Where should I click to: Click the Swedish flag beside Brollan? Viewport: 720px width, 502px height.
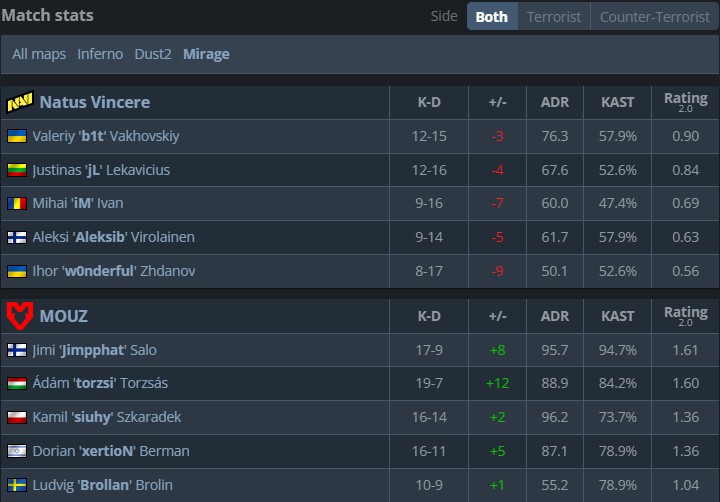17,485
